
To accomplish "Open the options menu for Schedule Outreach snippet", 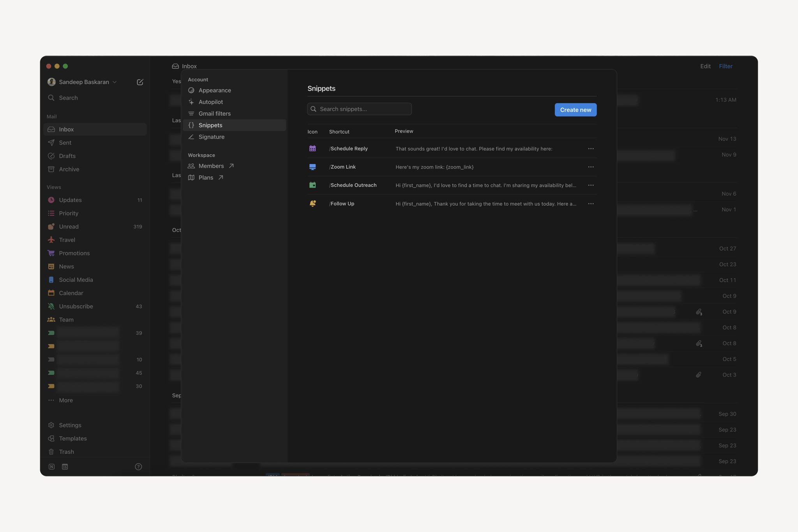I will coord(591,185).
